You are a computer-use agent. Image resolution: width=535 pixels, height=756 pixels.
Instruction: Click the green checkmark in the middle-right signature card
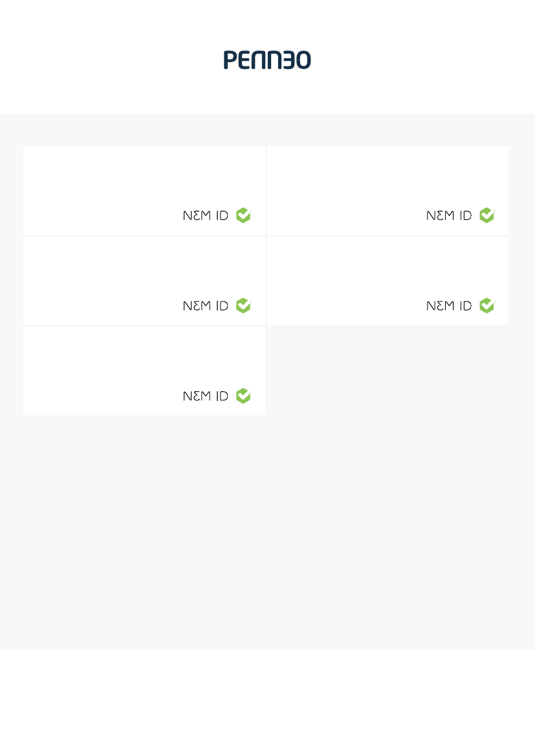(487, 305)
